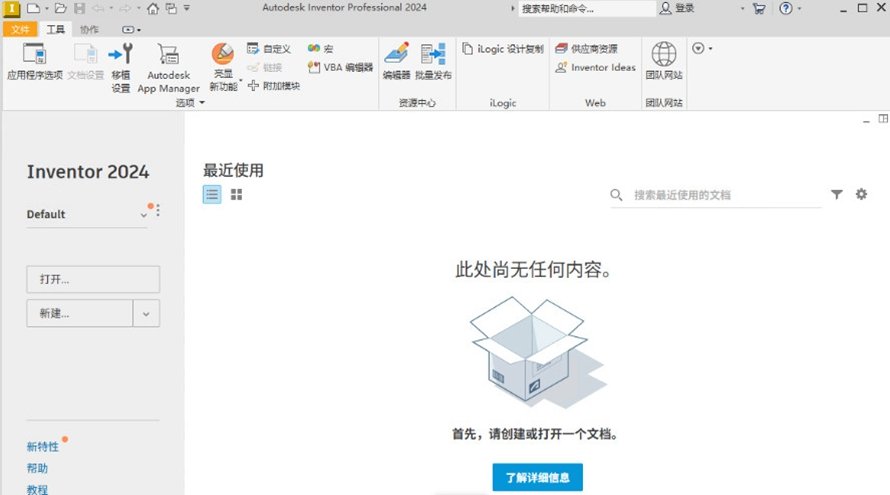Open the VBA 编辑器
Viewport: 890px width, 495px height.
coord(340,68)
